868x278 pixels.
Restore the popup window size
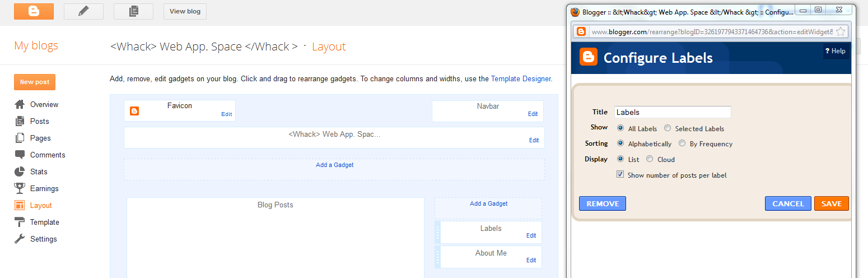pyautogui.click(x=818, y=10)
